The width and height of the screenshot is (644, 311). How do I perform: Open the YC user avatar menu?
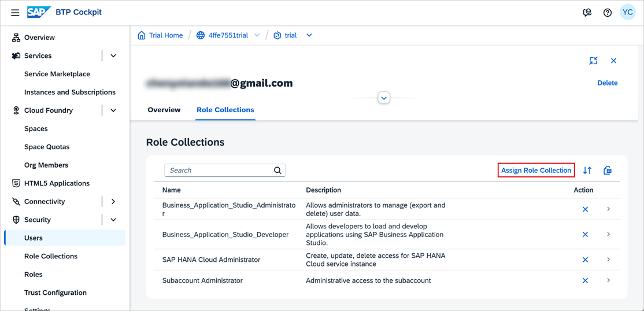(x=628, y=12)
